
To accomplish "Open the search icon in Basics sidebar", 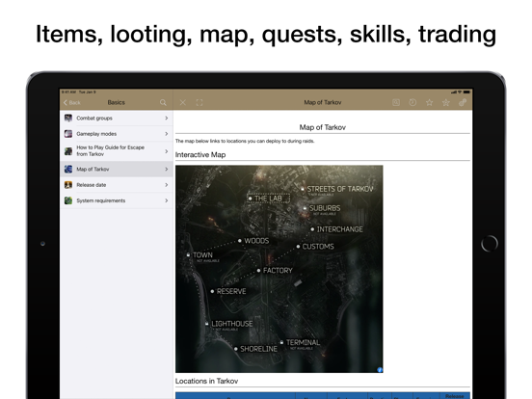I will (x=163, y=102).
